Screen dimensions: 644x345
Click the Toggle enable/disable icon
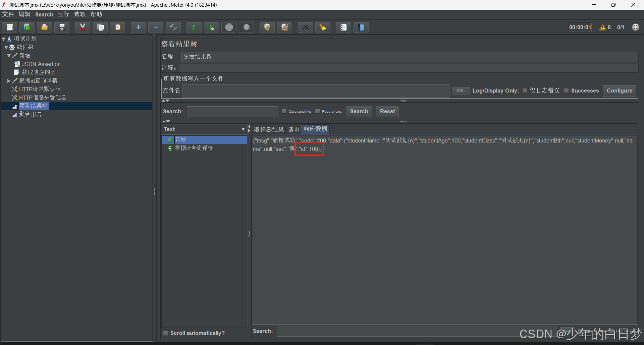173,27
